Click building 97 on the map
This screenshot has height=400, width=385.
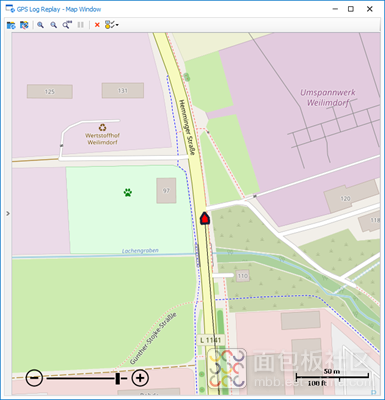tap(166, 191)
